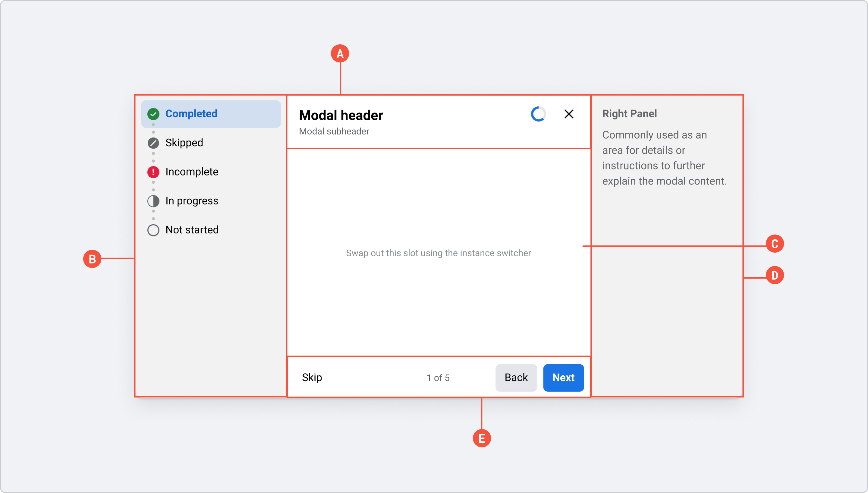The width and height of the screenshot is (868, 493).
Task: Click the empty Not started circle icon
Action: coord(153,230)
